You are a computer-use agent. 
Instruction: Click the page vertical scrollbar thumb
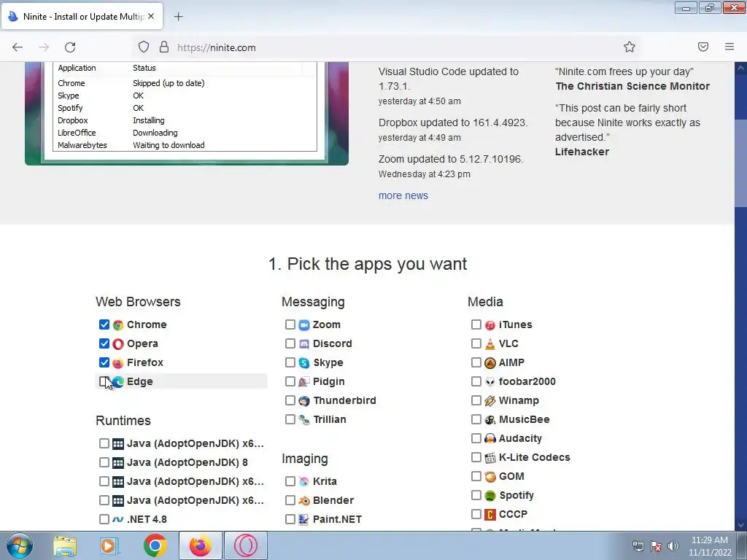point(740,164)
